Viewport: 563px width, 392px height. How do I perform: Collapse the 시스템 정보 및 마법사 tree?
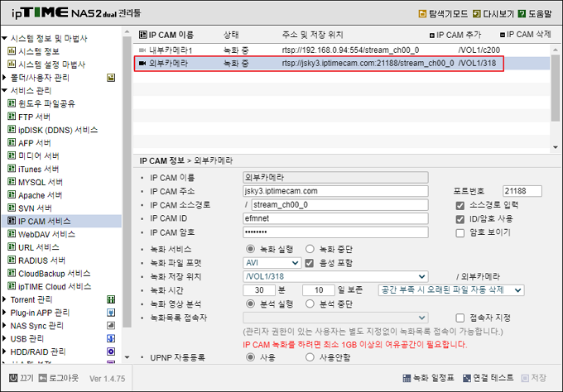4,38
